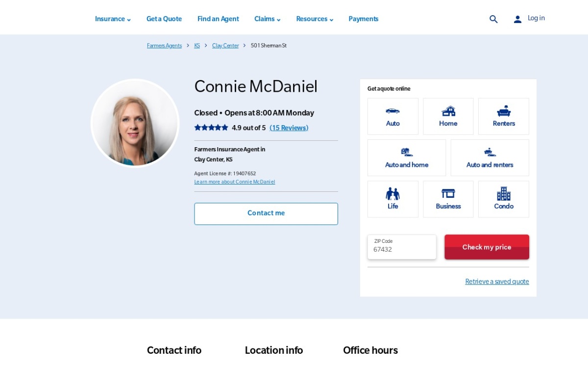
Task: Focus the ZIP Code input field
Action: 402,247
